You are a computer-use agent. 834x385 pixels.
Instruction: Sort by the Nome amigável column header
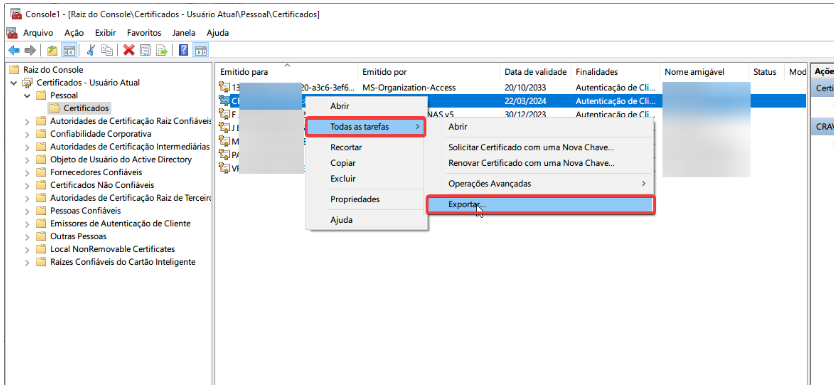click(704, 72)
